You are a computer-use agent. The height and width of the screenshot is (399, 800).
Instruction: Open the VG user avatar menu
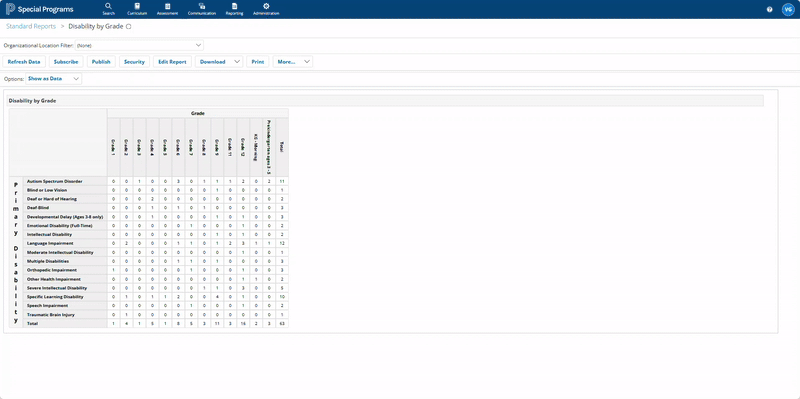pos(788,9)
